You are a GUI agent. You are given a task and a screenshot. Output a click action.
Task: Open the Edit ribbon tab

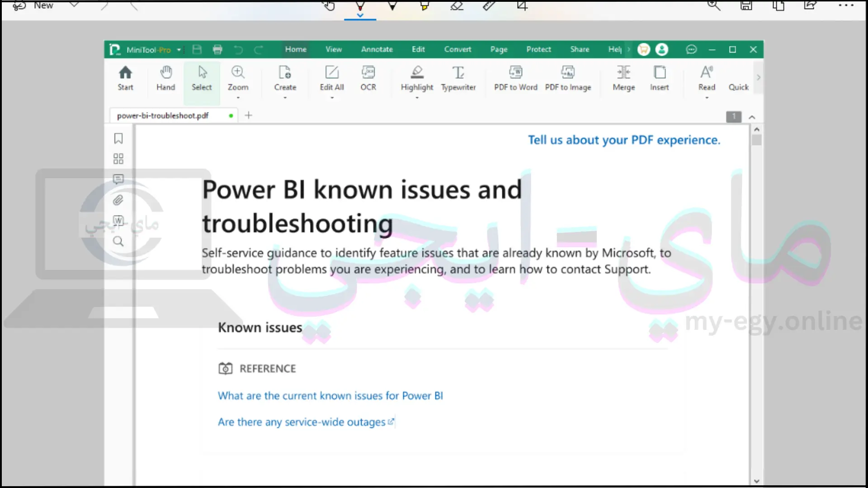[418, 49]
